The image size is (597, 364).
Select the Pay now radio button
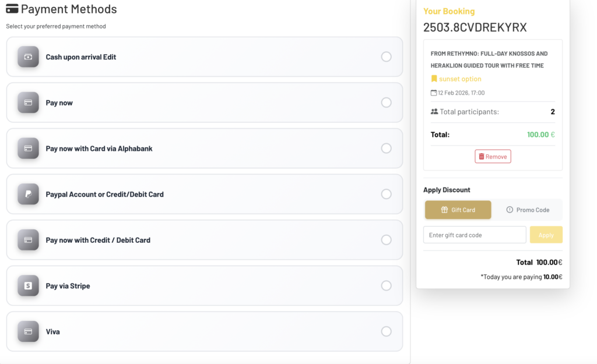tap(386, 103)
